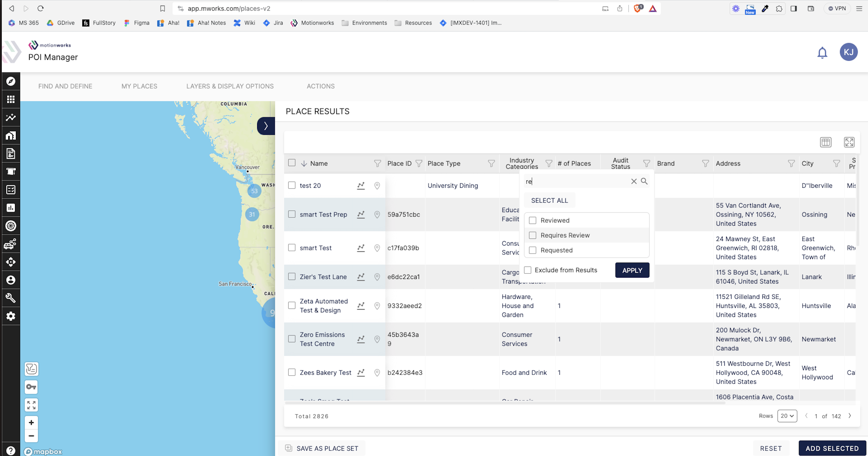Open the Audit Status filter
This screenshot has width=868, height=456.
click(646, 163)
